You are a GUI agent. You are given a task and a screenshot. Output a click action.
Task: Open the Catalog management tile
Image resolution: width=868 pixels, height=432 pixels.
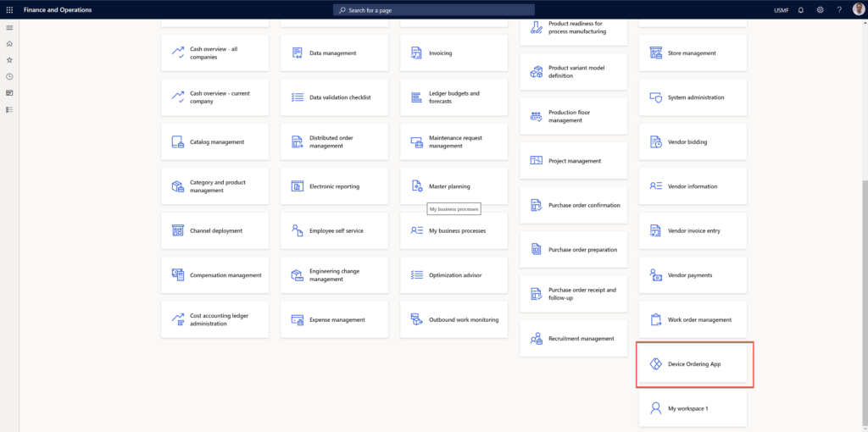point(214,141)
